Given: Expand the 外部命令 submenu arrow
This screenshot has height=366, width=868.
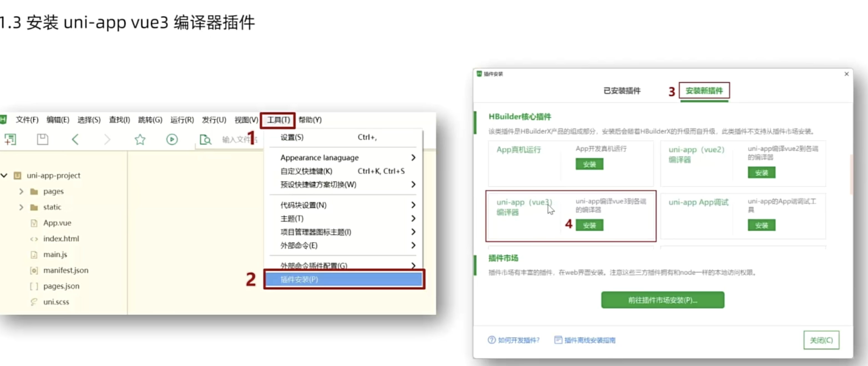Looking at the screenshot, I should coord(413,245).
